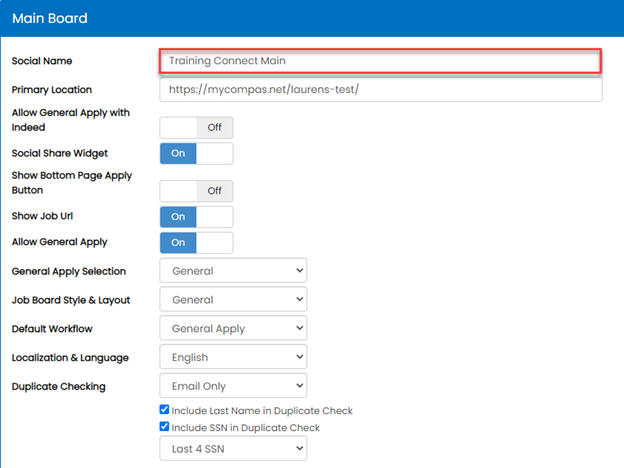The width and height of the screenshot is (624, 468).
Task: Disable the Show Job Url toggle
Action: point(196,216)
